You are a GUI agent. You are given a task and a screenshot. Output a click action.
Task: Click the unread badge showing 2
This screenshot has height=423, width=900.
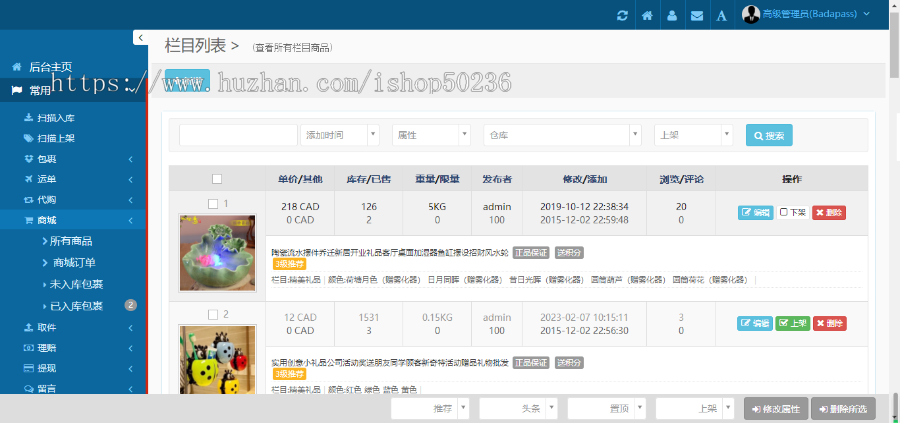pos(131,305)
